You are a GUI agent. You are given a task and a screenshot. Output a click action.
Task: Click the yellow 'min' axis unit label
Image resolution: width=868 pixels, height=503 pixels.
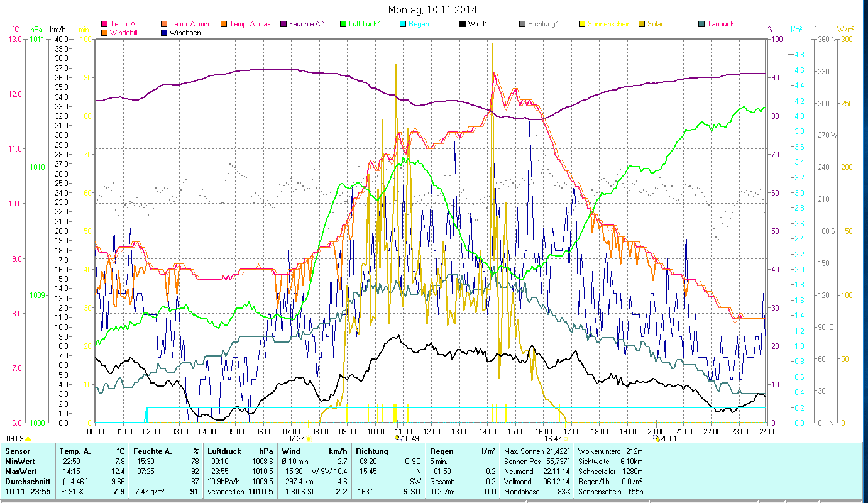[84, 30]
